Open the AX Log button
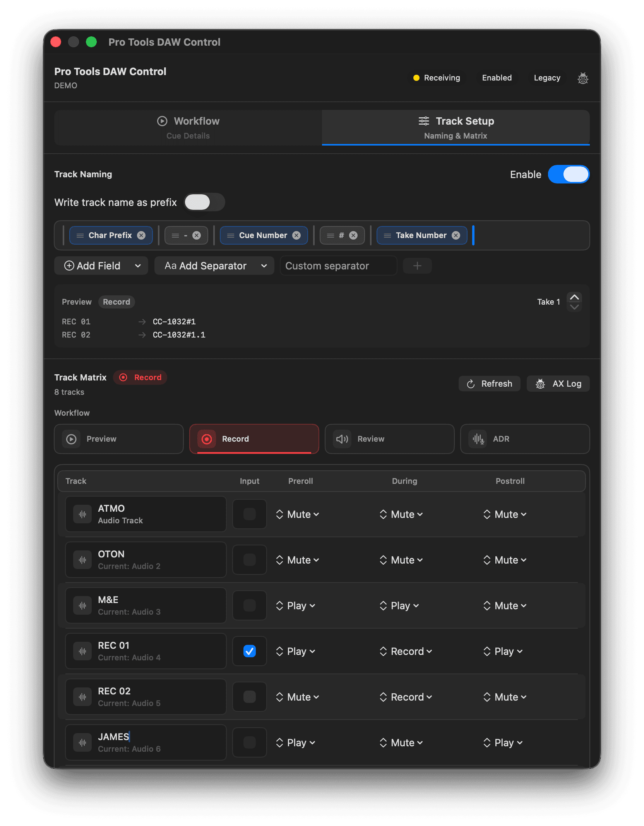The height and width of the screenshot is (826, 644). [x=558, y=384]
